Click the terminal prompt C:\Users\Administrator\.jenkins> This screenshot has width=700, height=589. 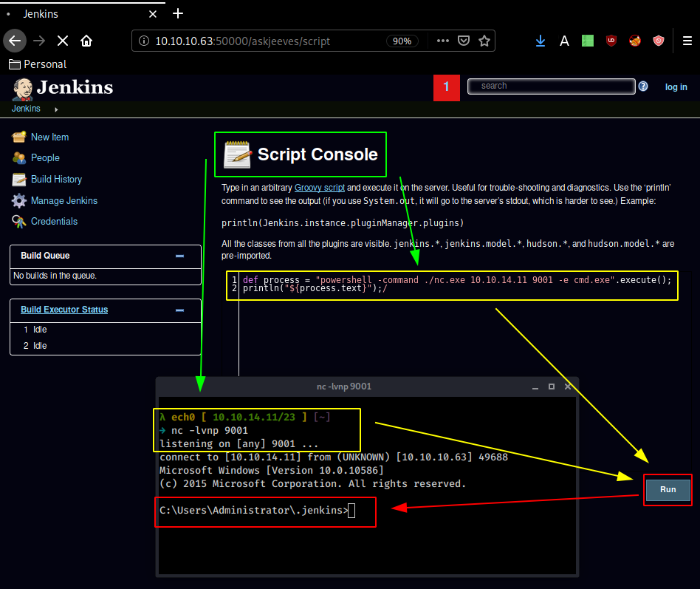click(253, 511)
